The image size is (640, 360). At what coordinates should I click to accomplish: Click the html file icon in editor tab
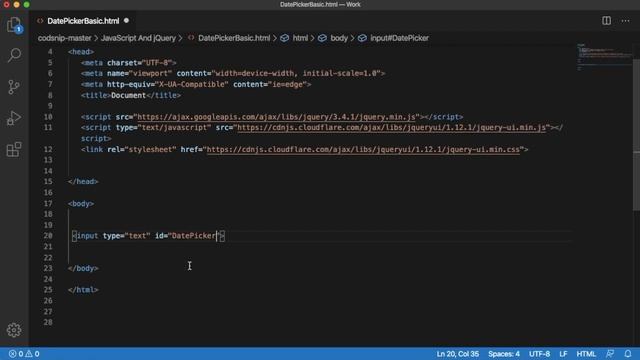(x=40, y=21)
